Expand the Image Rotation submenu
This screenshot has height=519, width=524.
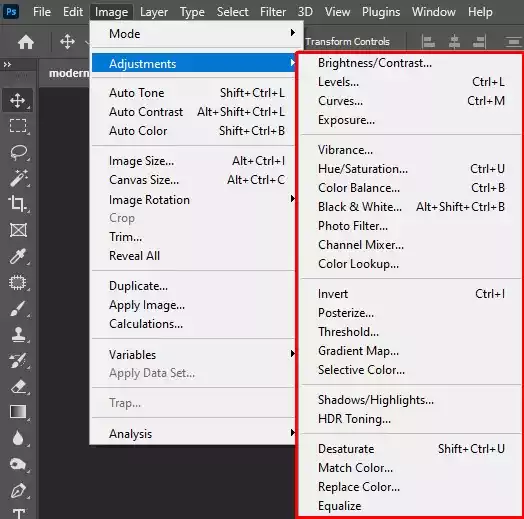(x=194, y=200)
